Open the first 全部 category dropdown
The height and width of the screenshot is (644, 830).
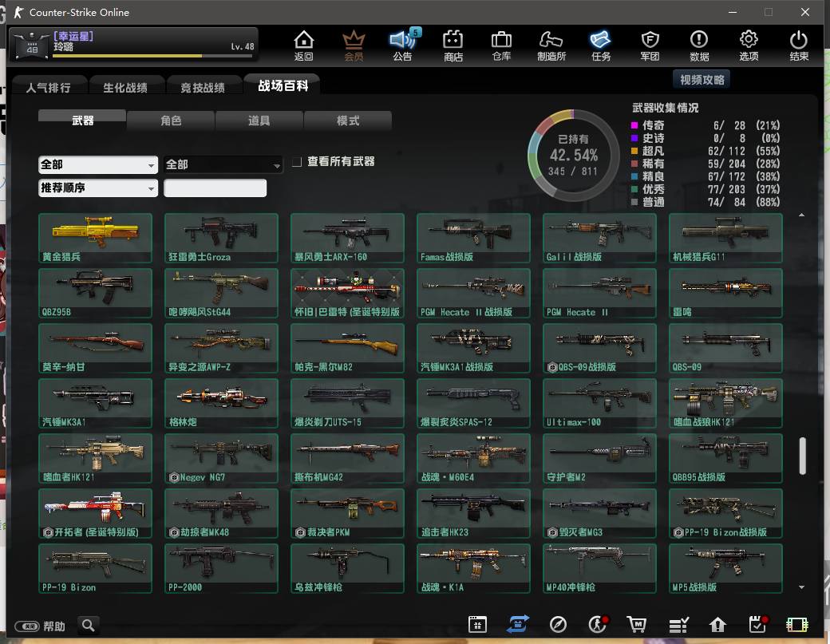coord(98,164)
